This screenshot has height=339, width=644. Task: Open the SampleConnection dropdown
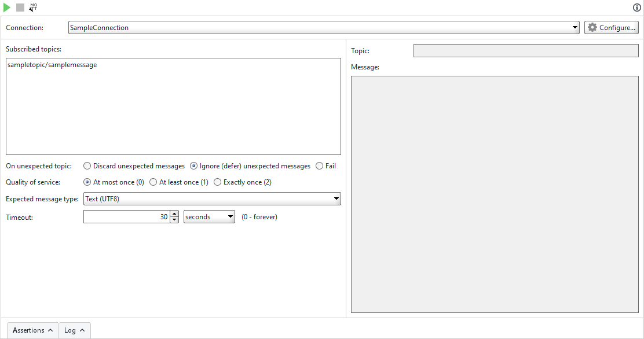coord(574,27)
